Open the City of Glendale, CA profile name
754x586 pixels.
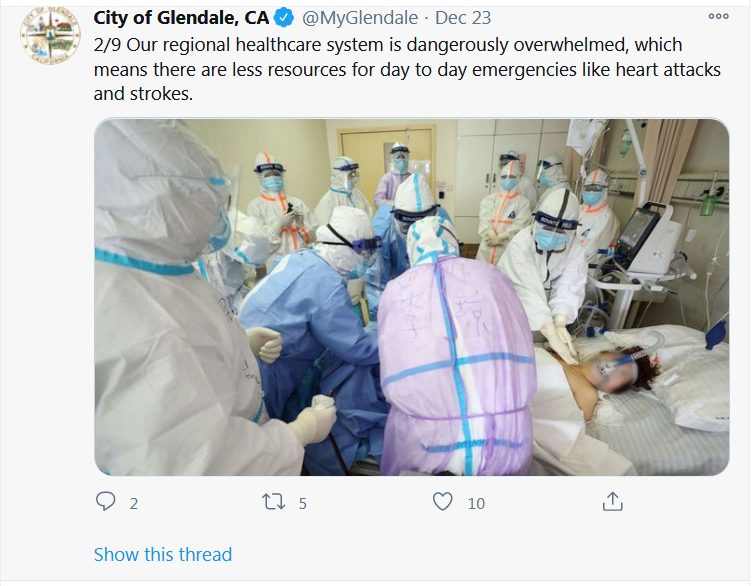coord(181,18)
